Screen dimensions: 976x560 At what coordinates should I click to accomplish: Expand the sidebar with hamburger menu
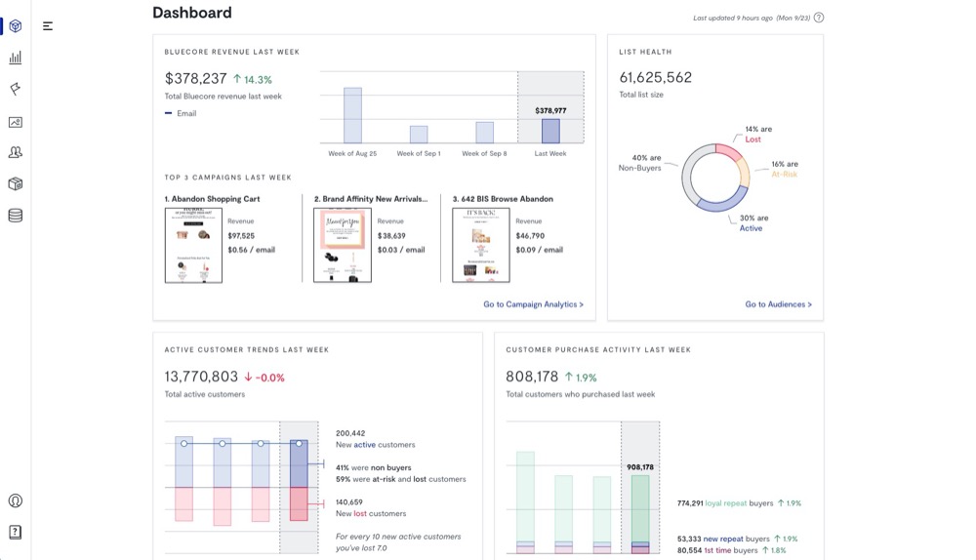click(x=48, y=26)
